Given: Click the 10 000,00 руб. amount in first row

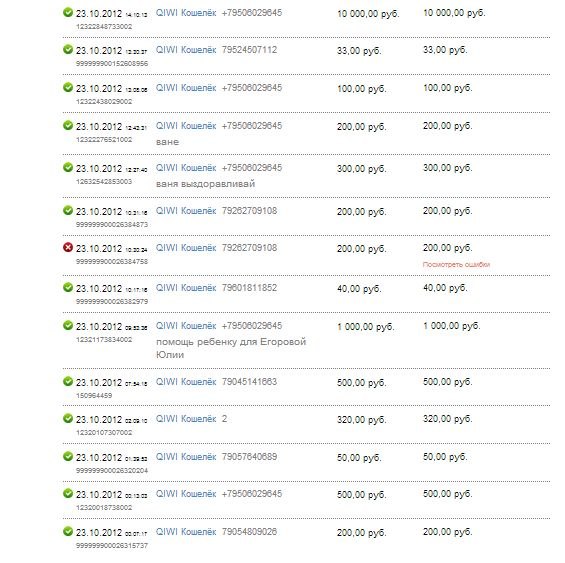Looking at the screenshot, I should coord(368,14).
